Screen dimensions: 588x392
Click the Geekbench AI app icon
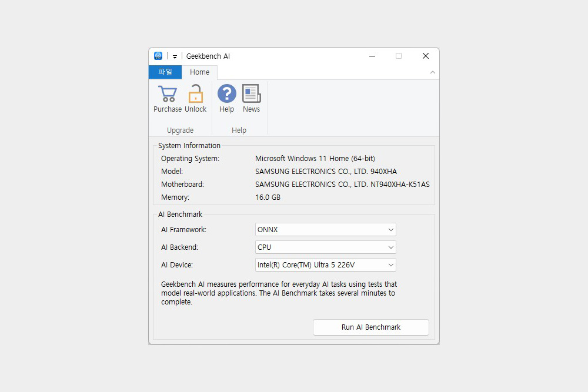coord(158,56)
